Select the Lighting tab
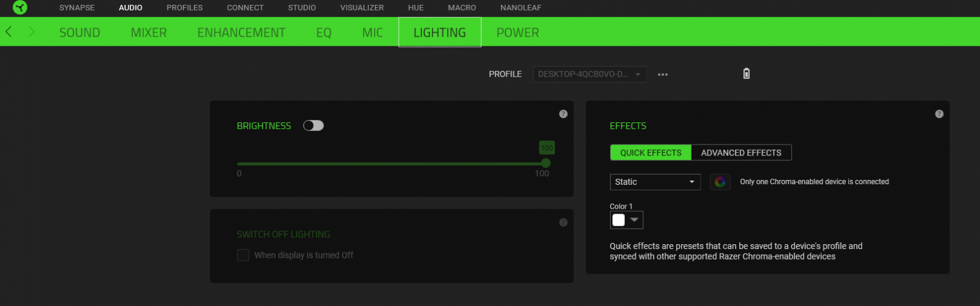This screenshot has height=306, width=980. coord(440,32)
